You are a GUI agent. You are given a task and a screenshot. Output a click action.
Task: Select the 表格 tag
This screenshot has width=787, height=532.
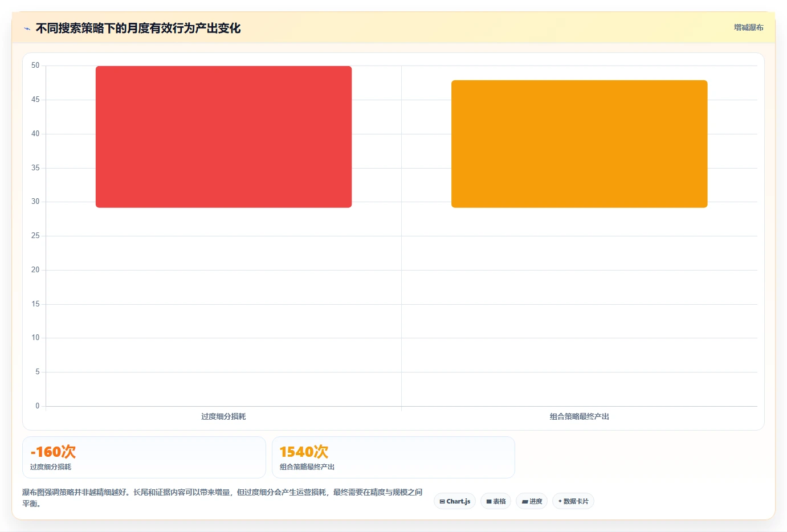(496, 501)
